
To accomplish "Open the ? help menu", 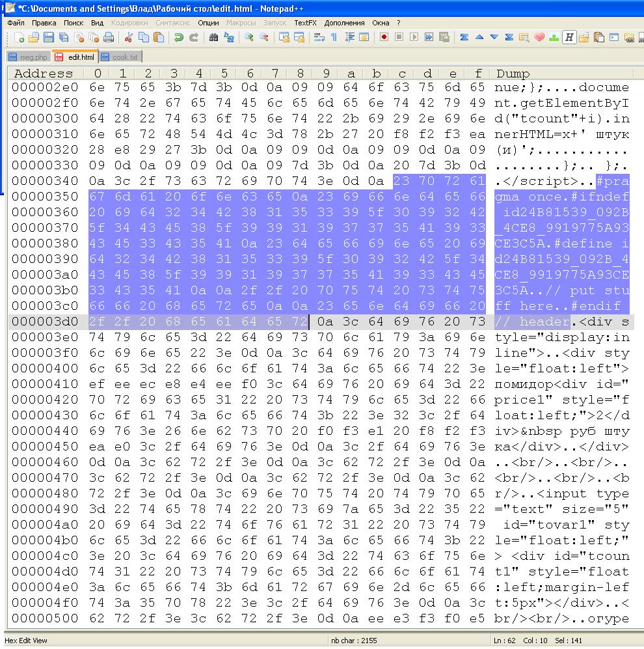I will tap(399, 23).
